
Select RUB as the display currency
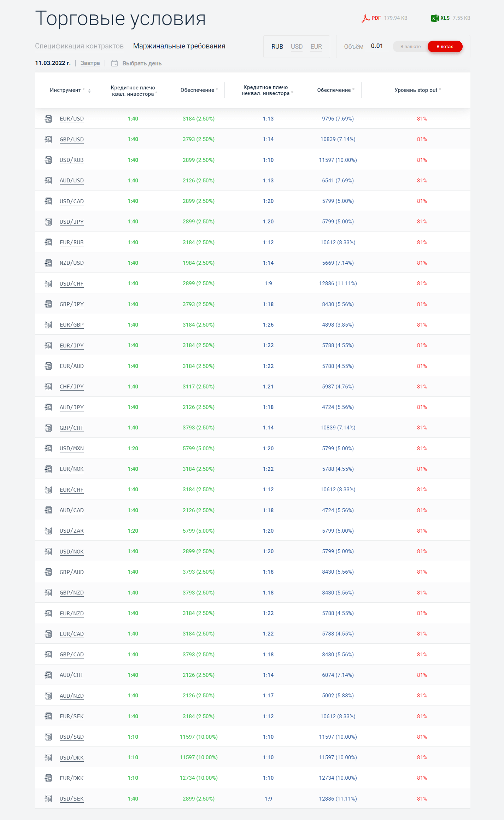click(277, 47)
